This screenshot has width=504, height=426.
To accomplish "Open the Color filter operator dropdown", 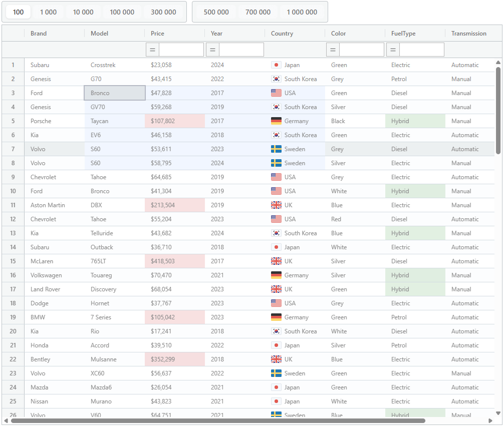I will pyautogui.click(x=332, y=50).
